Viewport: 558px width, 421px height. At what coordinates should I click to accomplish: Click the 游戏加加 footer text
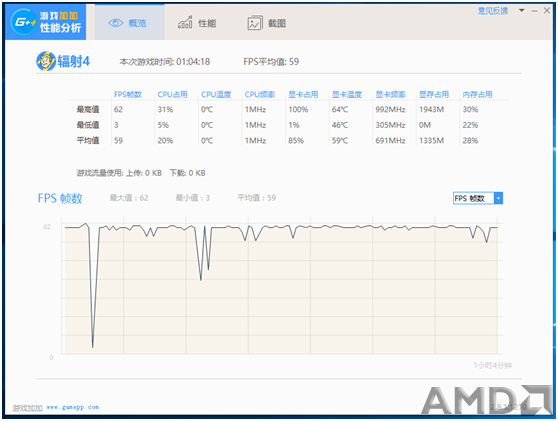(27, 408)
